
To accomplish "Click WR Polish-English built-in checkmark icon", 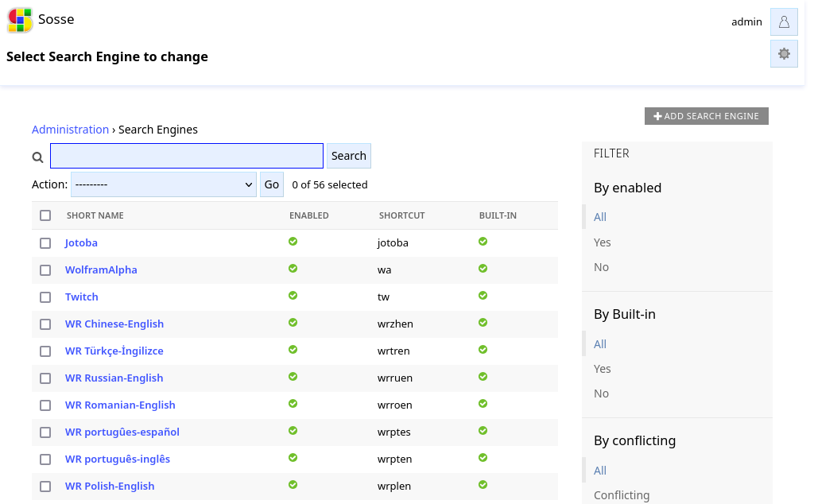I will (x=483, y=484).
